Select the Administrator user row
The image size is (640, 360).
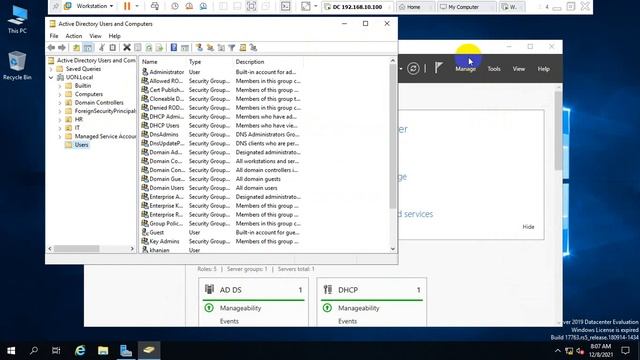tap(220, 72)
